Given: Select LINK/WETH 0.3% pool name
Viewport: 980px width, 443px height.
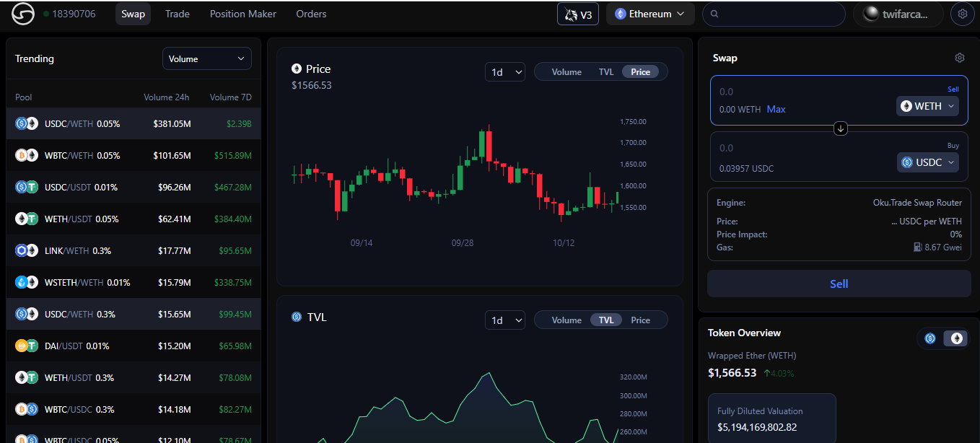Looking at the screenshot, I should point(77,250).
